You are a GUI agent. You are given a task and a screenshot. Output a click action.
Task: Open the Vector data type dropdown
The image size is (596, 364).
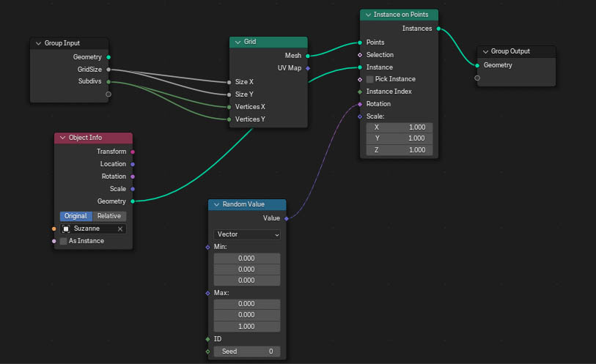[x=247, y=234]
